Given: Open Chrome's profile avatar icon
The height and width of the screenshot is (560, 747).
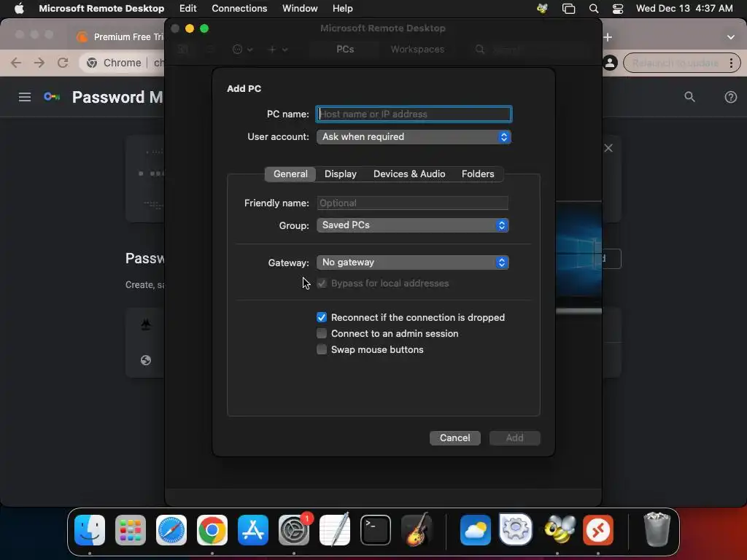Looking at the screenshot, I should click(610, 63).
